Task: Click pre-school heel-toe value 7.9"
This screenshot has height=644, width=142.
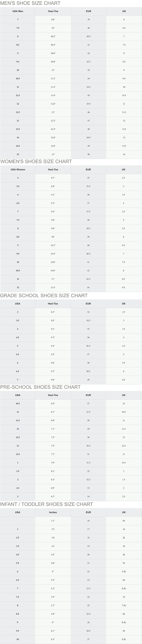Action: [53, 463]
